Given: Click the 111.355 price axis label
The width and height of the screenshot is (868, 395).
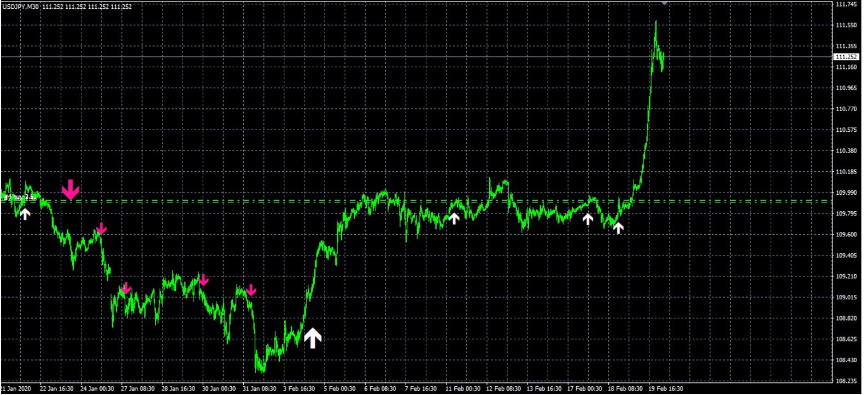Looking at the screenshot, I should pos(847,46).
